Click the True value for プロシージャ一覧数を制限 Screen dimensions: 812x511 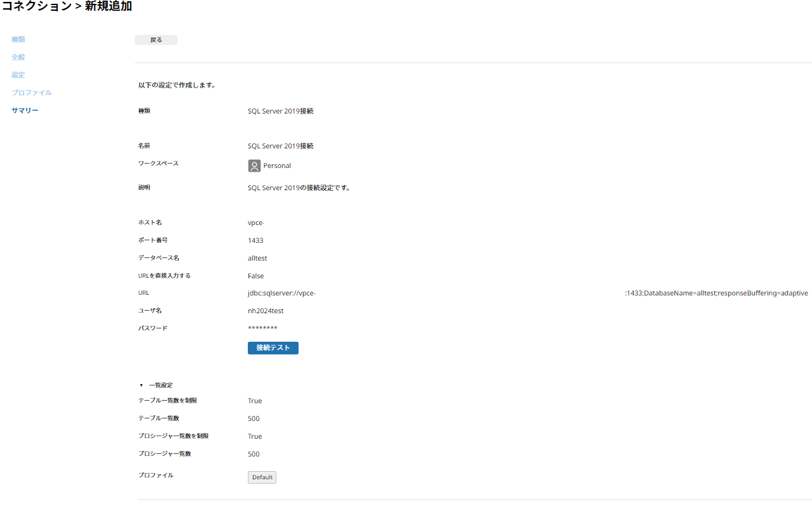[255, 437]
